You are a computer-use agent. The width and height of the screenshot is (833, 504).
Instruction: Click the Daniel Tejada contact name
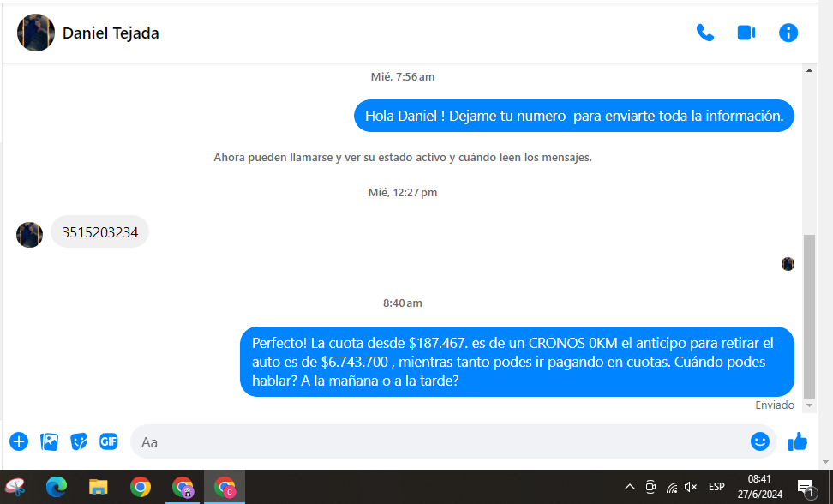(x=111, y=33)
